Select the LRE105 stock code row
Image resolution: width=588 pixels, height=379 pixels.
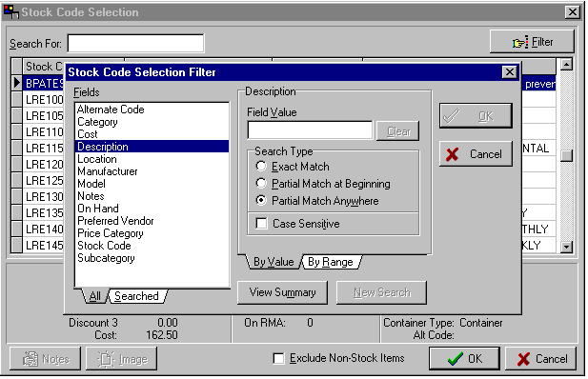click(44, 115)
